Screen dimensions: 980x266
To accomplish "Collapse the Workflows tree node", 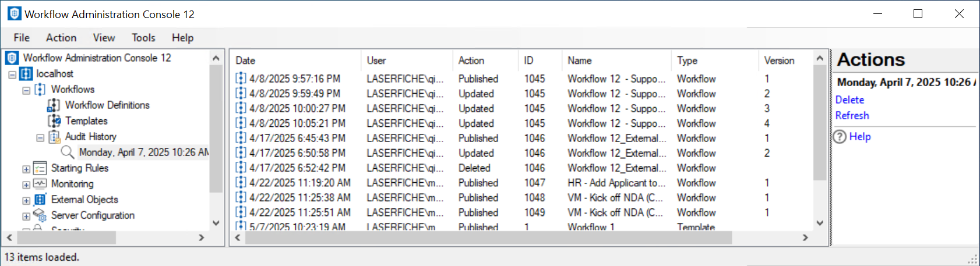I will point(26,90).
